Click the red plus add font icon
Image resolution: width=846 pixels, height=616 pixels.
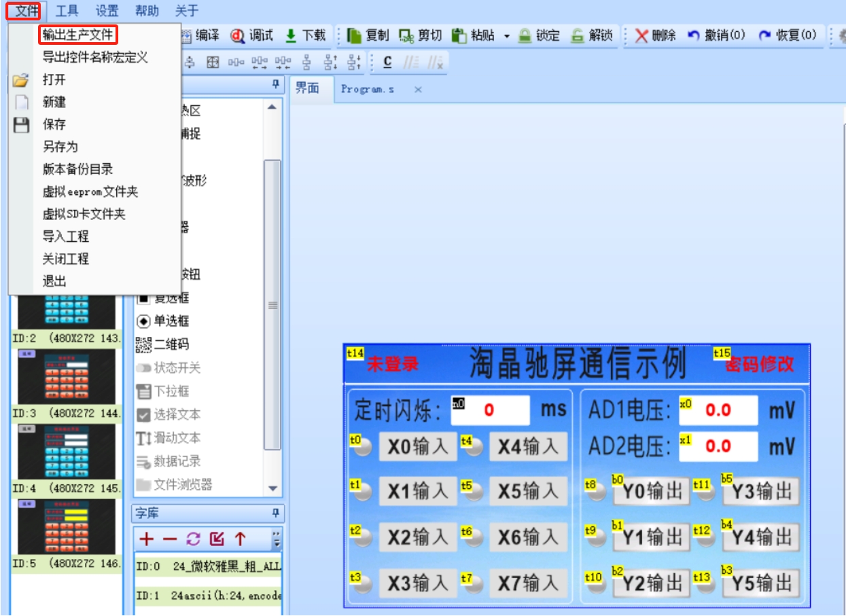(146, 539)
